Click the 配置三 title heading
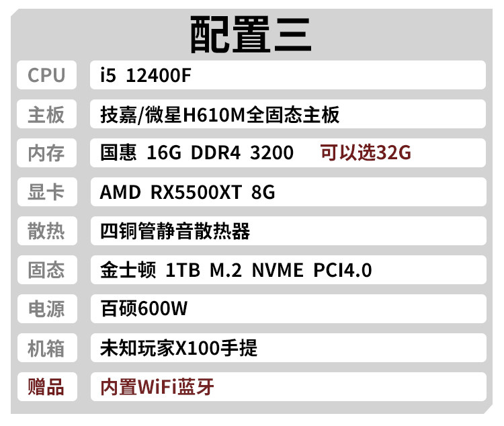 [x=250, y=34]
